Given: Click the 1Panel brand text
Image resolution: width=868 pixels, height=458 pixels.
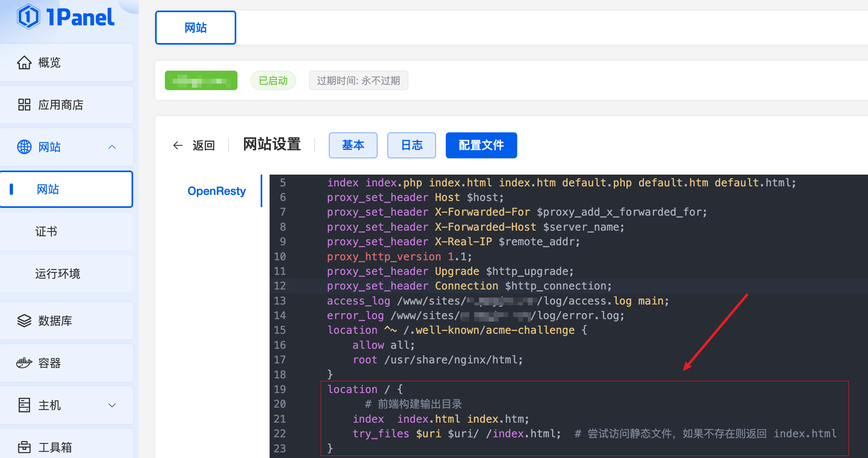Looking at the screenshot, I should point(80,17).
